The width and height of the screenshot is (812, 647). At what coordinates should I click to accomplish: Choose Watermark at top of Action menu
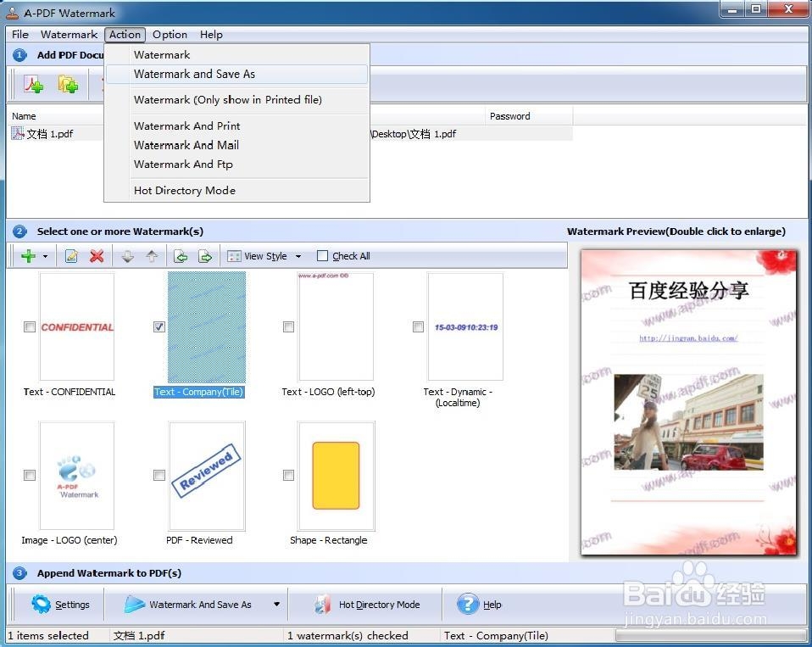click(x=237, y=55)
